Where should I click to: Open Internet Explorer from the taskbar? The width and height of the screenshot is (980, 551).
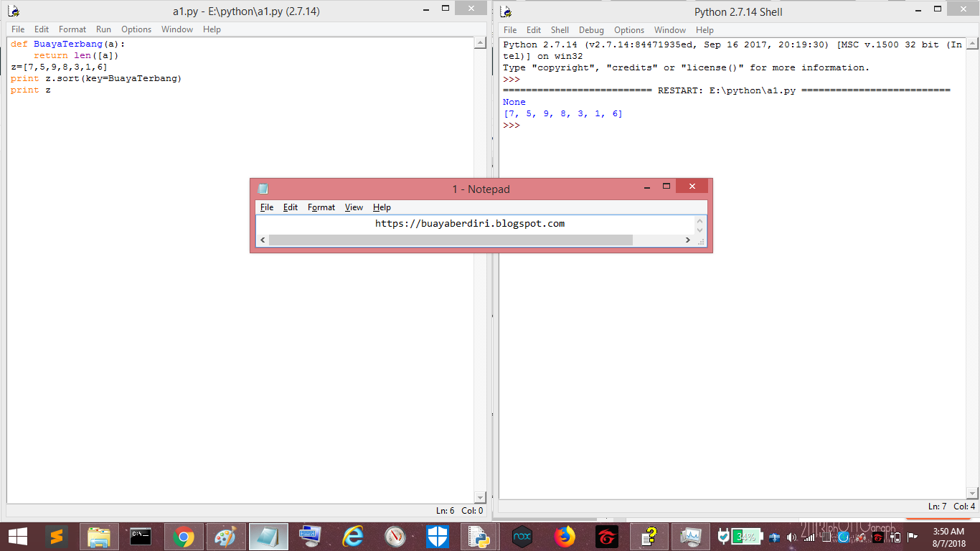coord(353,536)
